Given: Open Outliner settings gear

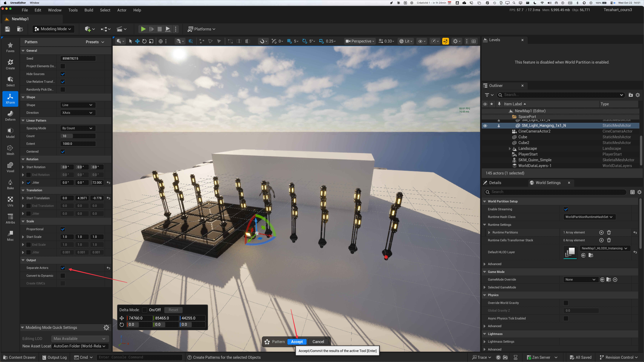Looking at the screenshot, I should (638, 95).
